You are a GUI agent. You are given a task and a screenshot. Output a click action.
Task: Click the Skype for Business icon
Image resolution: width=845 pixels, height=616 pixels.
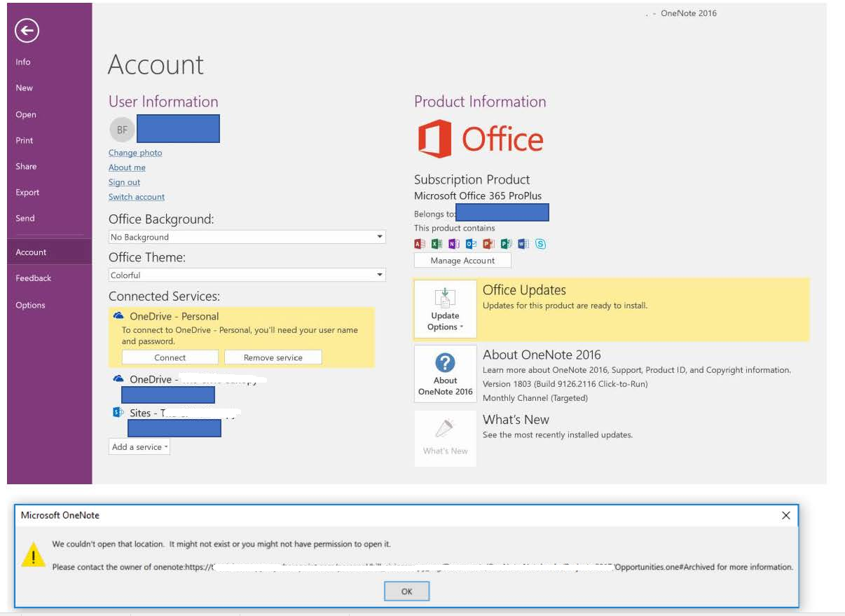(540, 244)
